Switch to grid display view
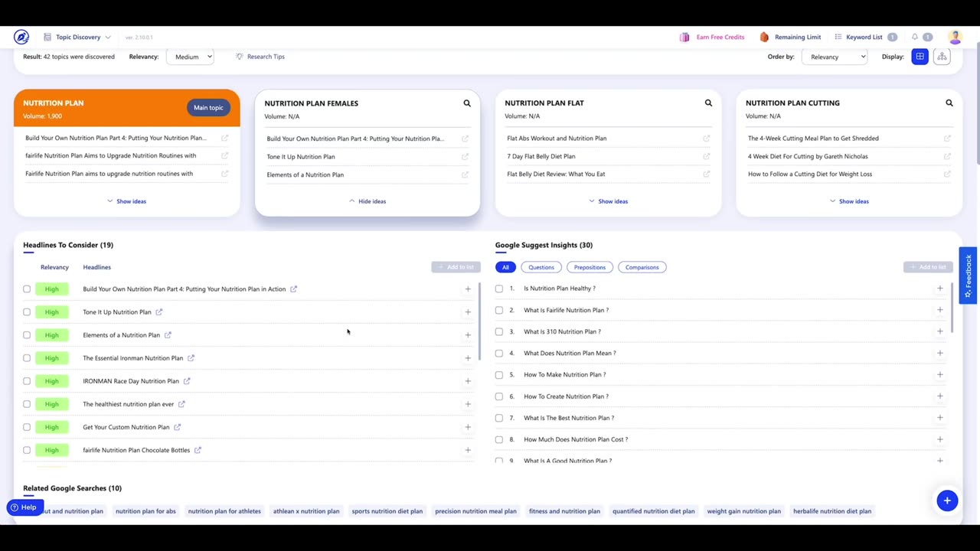 (x=920, y=57)
